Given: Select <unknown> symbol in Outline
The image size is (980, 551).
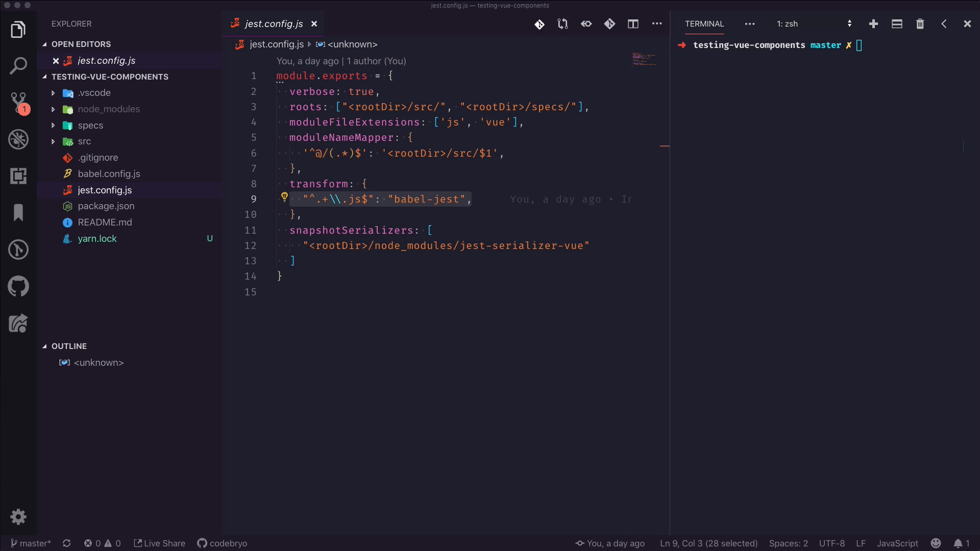Looking at the screenshot, I should (x=99, y=363).
